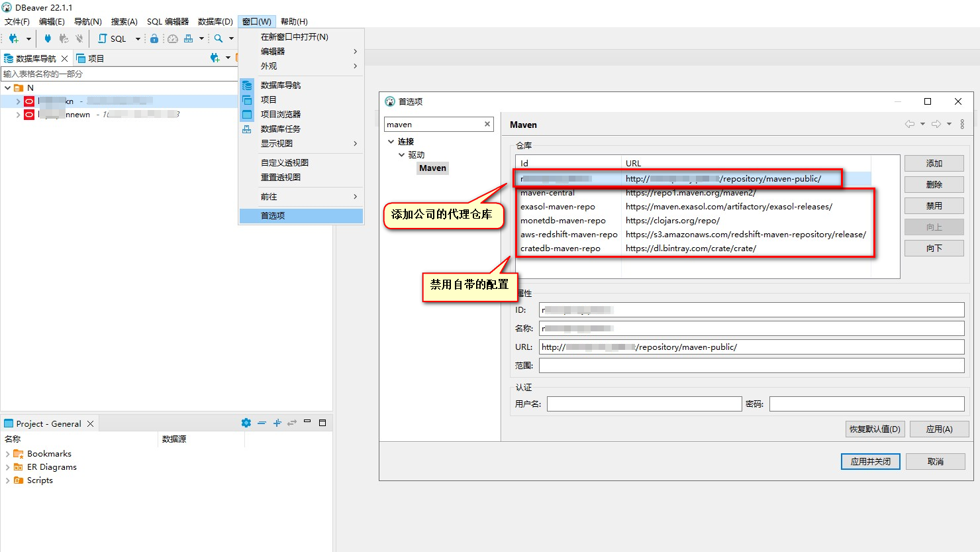Open the SQL 编辑器 menu
This screenshot has height=552, width=980.
pos(168,21)
